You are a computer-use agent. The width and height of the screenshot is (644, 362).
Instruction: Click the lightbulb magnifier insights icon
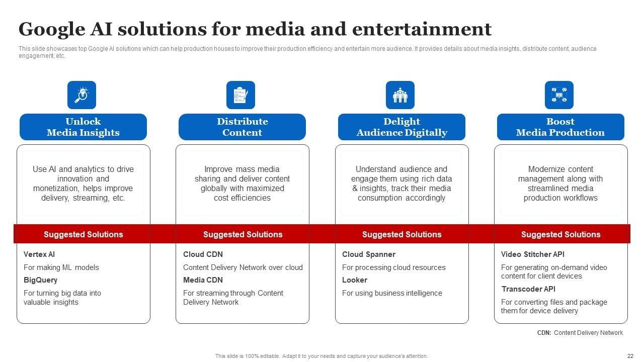pos(82,95)
